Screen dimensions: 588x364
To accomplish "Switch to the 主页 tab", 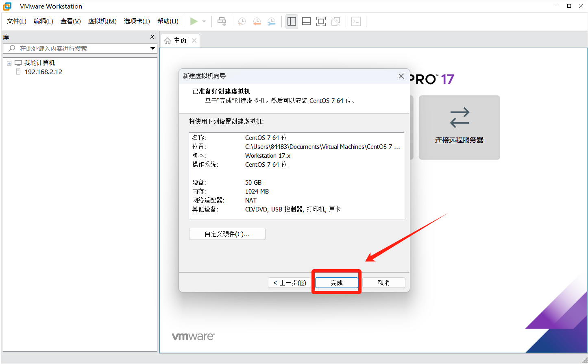I will coord(180,41).
